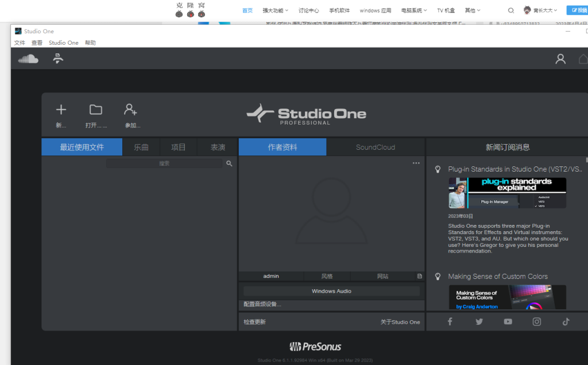Switch to 乐曲 tab
The image size is (588, 365).
[x=141, y=147]
